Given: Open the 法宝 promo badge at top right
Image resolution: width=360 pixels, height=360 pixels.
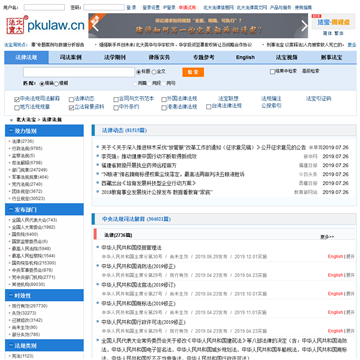Looking at the screenshot, I should point(333,22).
